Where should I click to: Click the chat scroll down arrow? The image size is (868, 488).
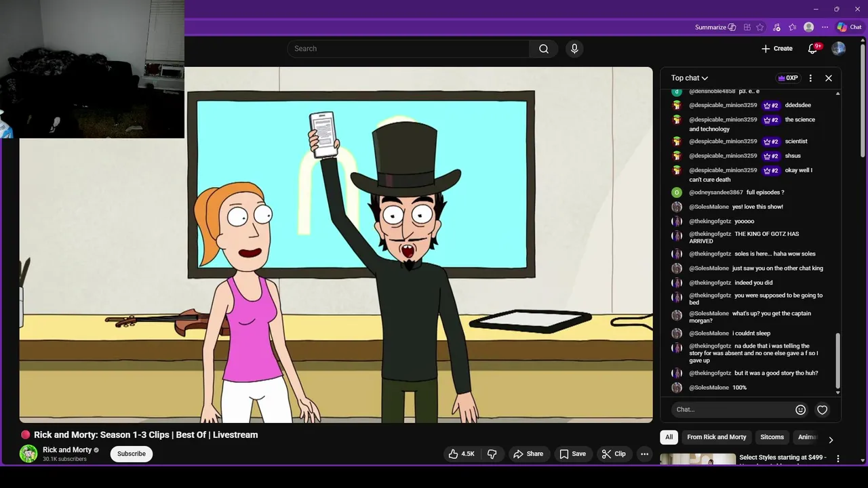click(x=837, y=392)
